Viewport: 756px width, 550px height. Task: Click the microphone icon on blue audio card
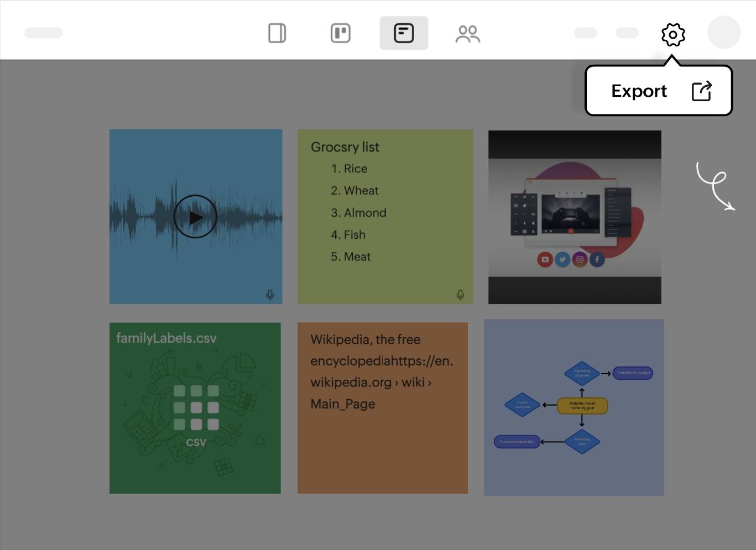270,295
